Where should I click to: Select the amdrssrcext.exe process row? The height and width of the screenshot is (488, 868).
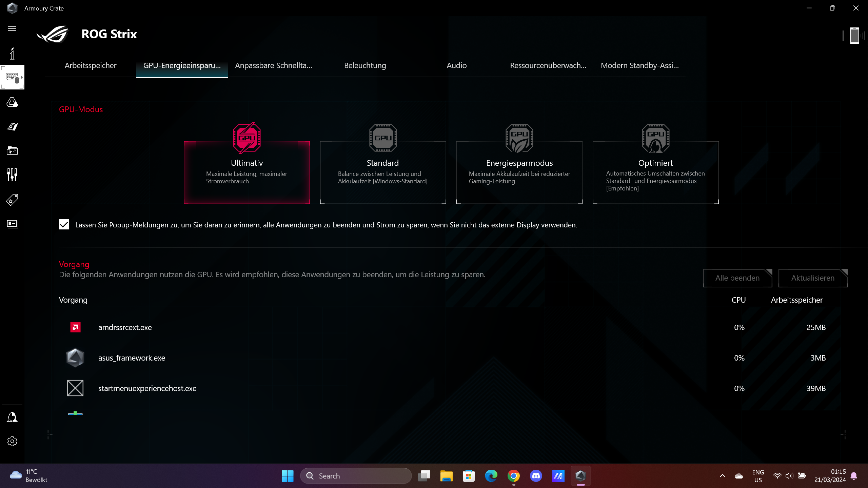pyautogui.click(x=125, y=327)
